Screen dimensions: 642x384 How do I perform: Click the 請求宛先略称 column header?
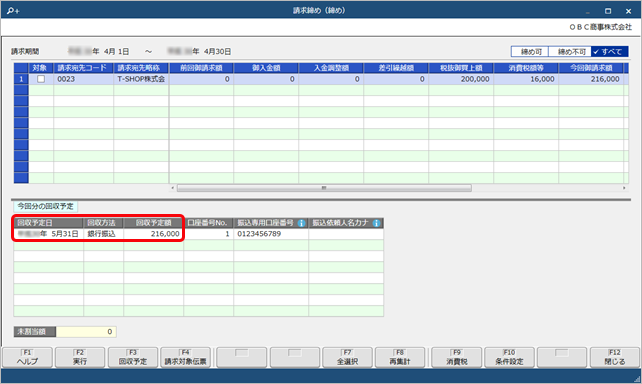pos(141,68)
